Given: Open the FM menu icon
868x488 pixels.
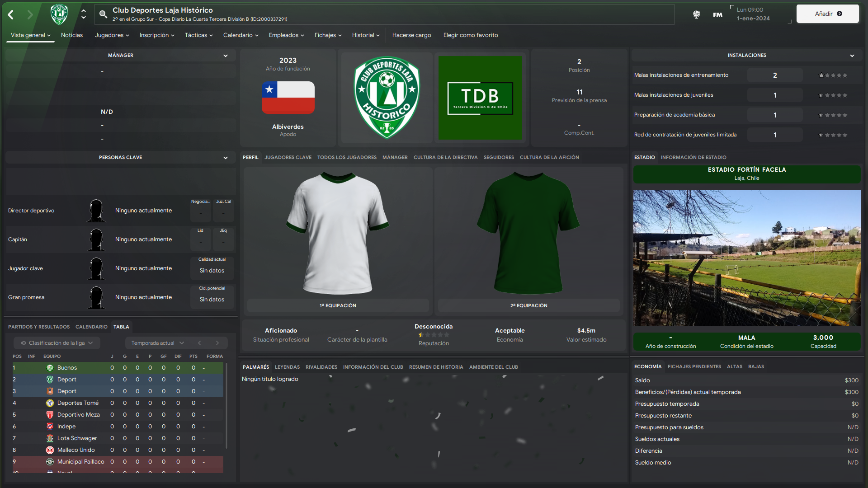Looking at the screenshot, I should (717, 14).
